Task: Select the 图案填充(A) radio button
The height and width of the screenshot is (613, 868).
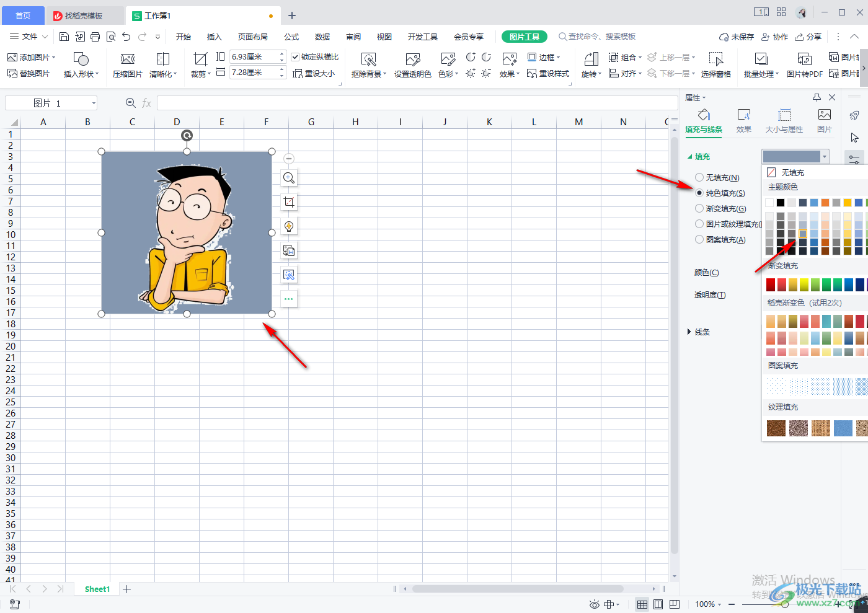Action: click(699, 239)
